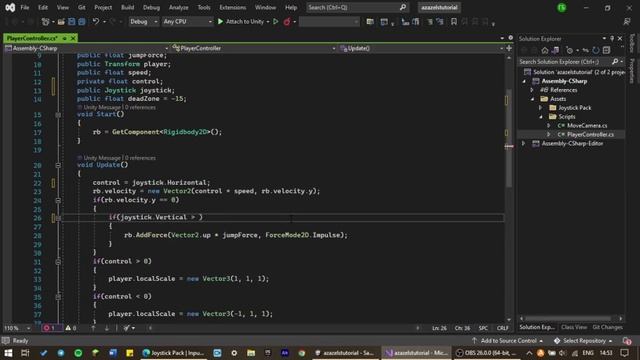Click the Start Without Debugging outline arrow
The image size is (640, 360).
(276, 22)
